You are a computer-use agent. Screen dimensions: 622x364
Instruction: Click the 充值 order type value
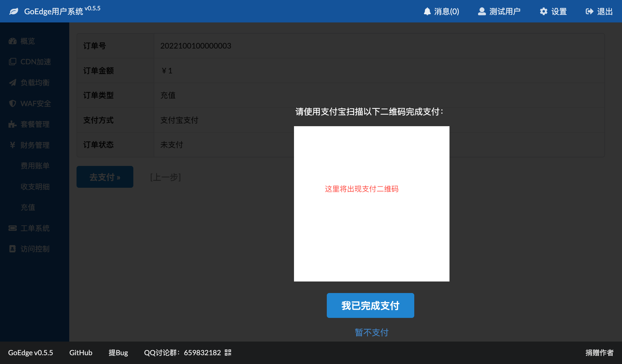coord(168,95)
